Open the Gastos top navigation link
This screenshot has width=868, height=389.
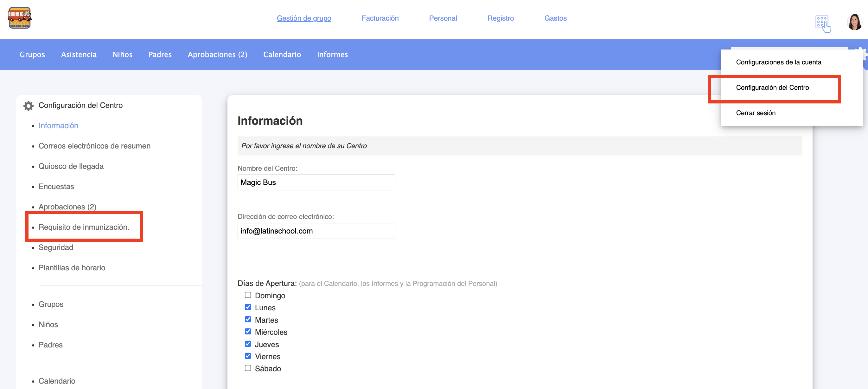tap(555, 18)
